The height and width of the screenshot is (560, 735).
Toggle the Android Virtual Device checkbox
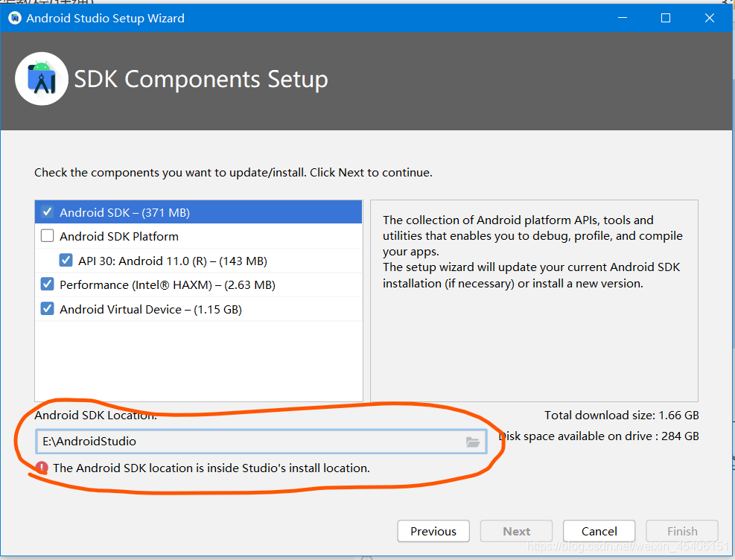click(48, 309)
